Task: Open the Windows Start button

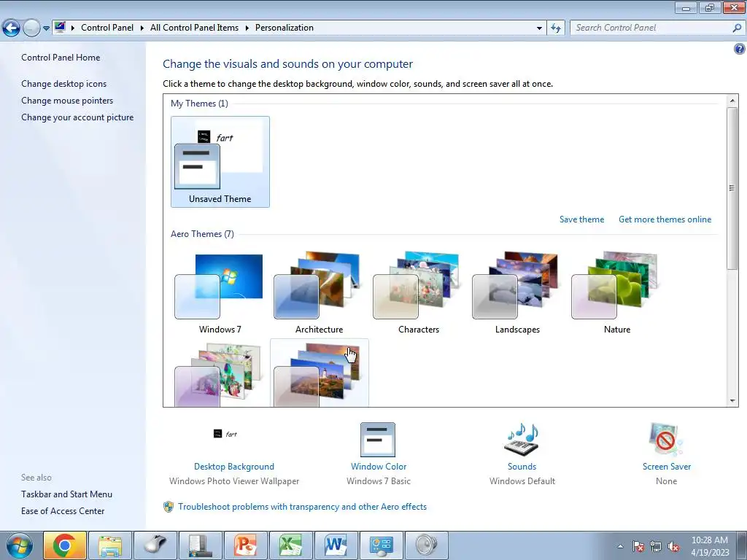Action: 20,545
